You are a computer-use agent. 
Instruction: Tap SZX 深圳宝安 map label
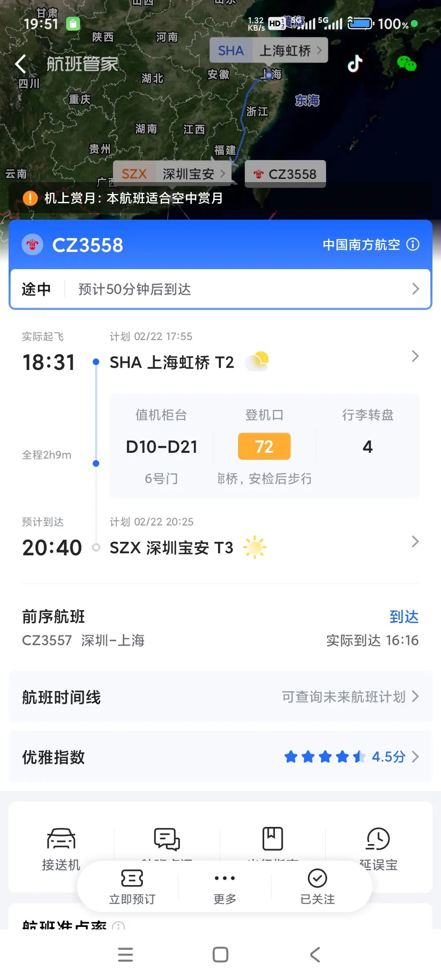(172, 174)
